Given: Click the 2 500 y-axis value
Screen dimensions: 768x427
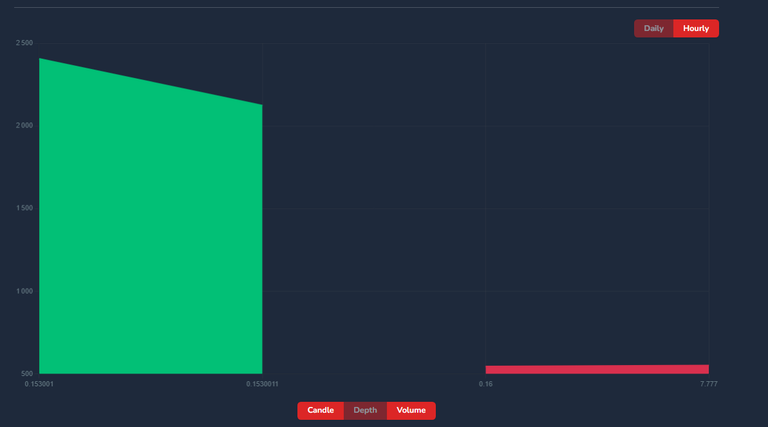Looking at the screenshot, I should click(x=24, y=43).
